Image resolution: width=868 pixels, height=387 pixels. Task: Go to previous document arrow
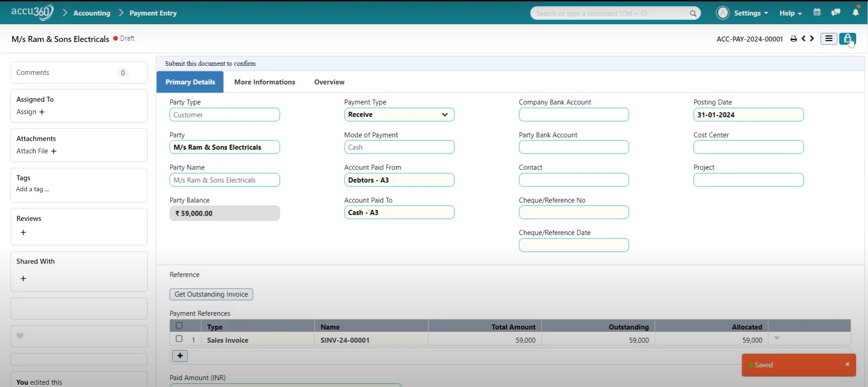(804, 38)
